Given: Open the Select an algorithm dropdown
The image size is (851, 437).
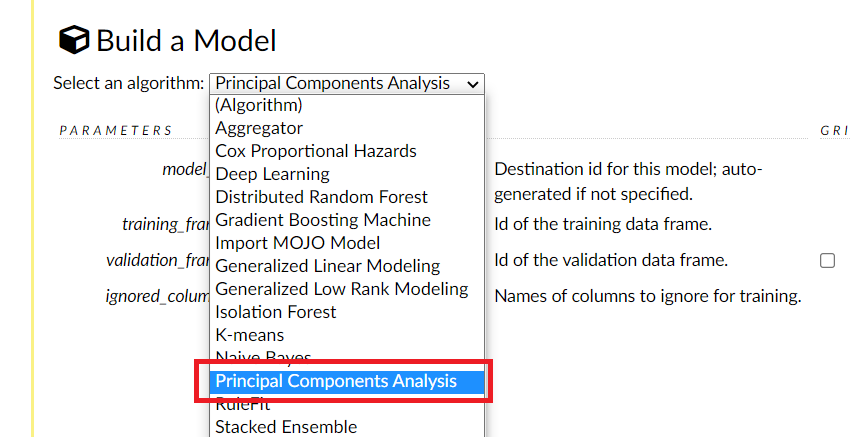Looking at the screenshot, I should coord(347,84).
